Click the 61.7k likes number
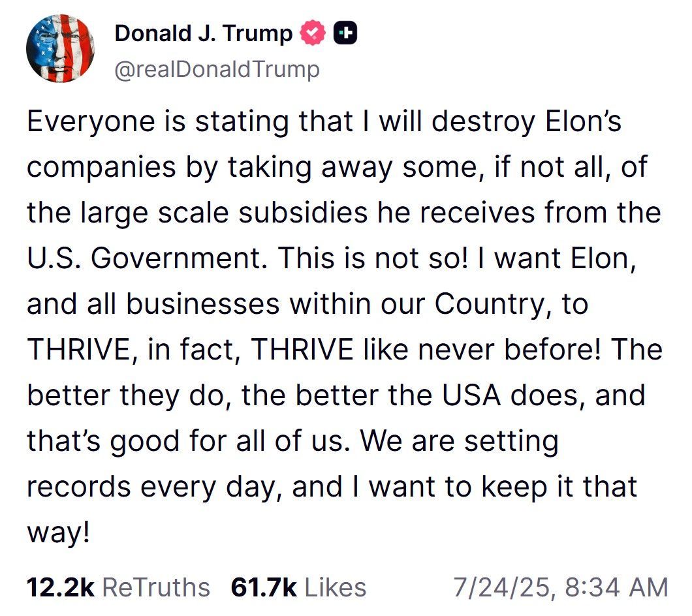 264,587
